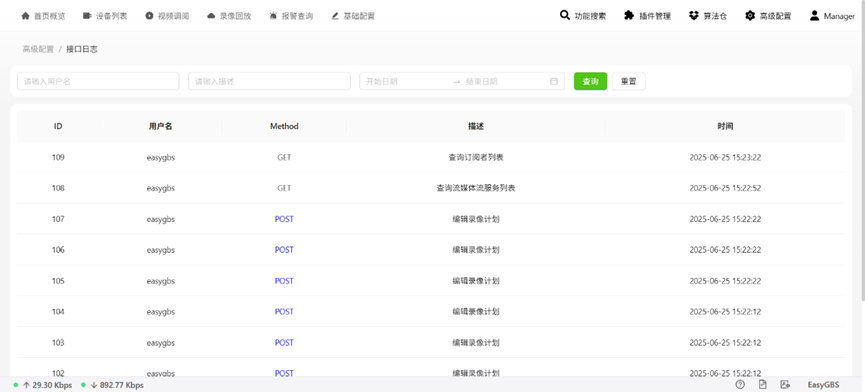Image resolution: width=865 pixels, height=392 pixels.
Task: Click easygbs username in row 104
Action: point(161,312)
